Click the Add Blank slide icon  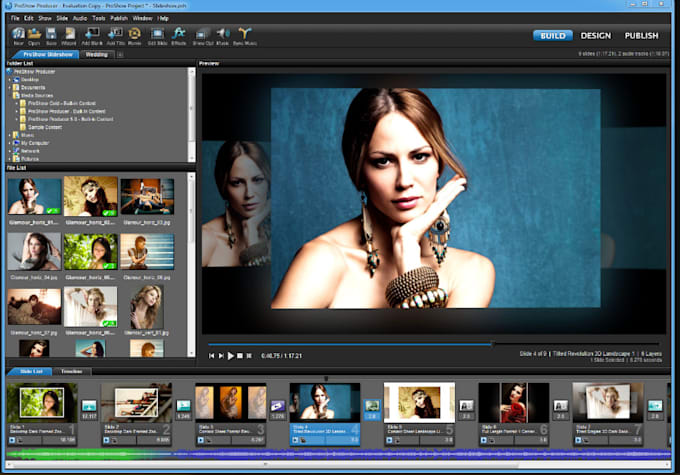click(91, 34)
